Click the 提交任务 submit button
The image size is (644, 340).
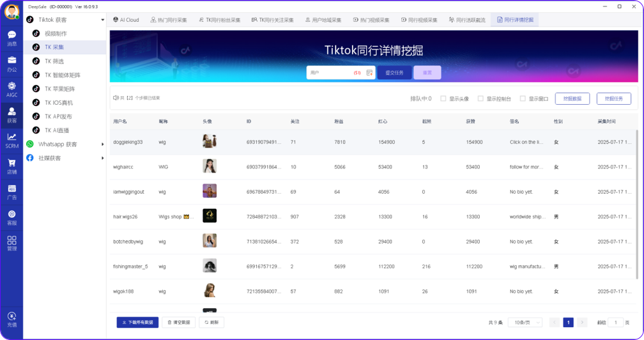tap(394, 73)
